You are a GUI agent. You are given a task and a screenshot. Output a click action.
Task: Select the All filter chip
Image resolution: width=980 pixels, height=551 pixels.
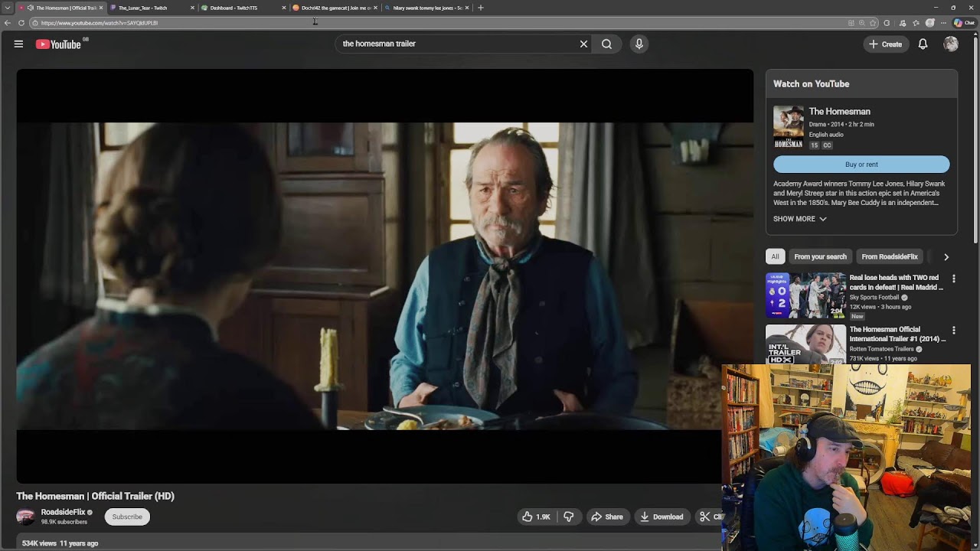coord(775,257)
